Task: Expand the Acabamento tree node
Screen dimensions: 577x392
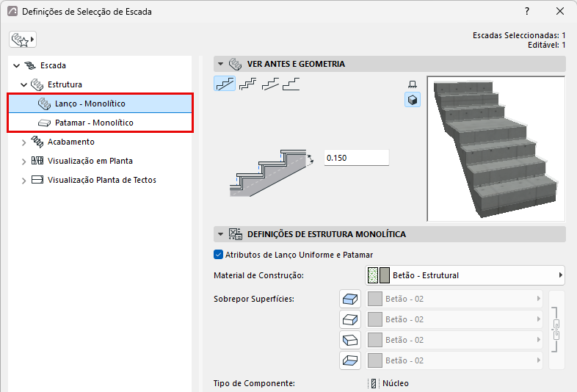Action: 24,142
